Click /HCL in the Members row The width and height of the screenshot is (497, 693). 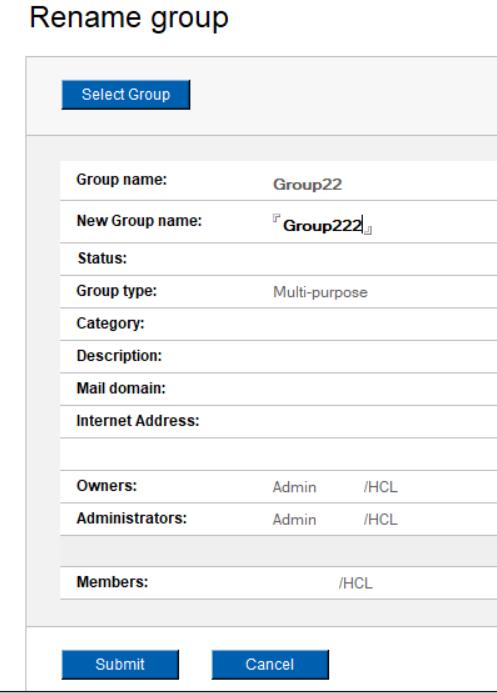356,583
